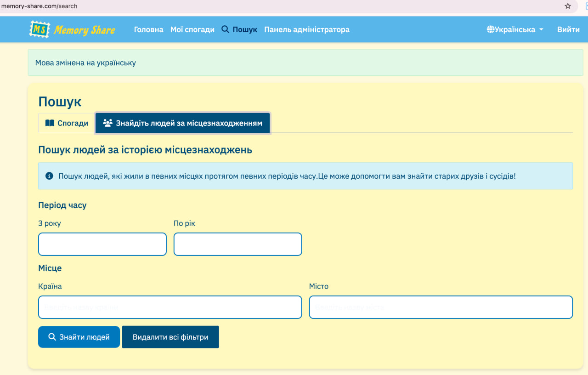Click into the Місто text field
This screenshot has width=588, height=375.
point(441,307)
